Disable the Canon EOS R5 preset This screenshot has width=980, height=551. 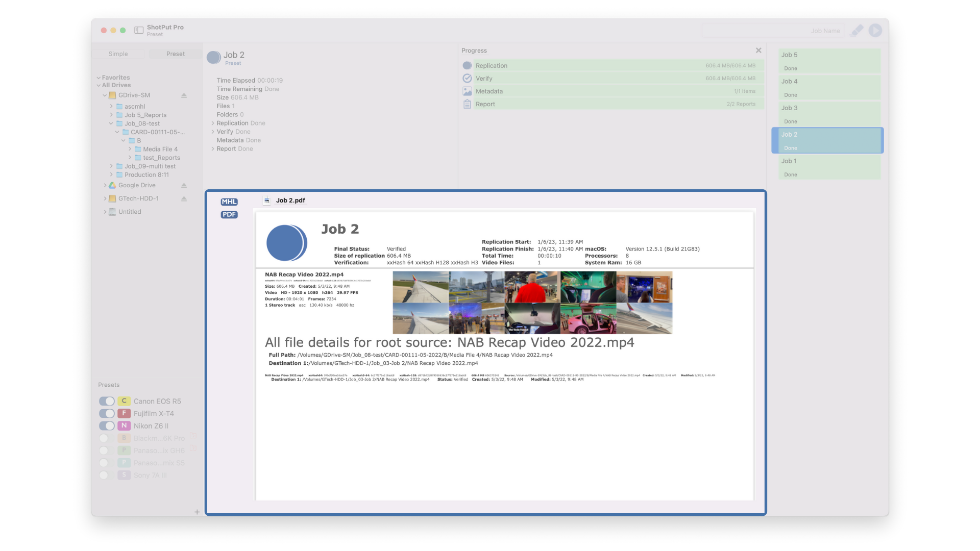pos(107,402)
